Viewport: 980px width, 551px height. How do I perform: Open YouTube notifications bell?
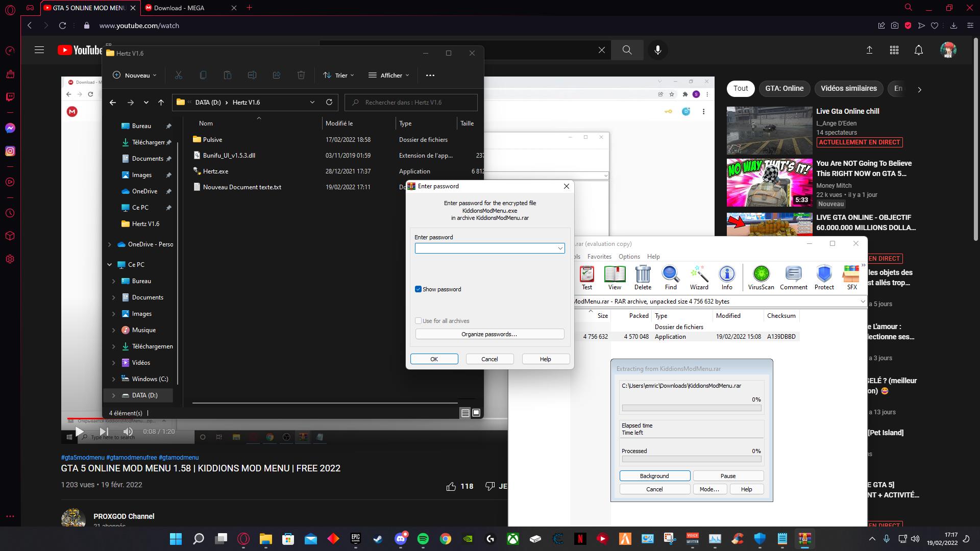click(918, 50)
